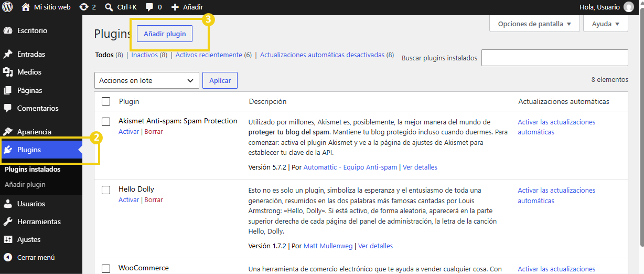View Hello Dolly details via Ver detalles
The image size is (644, 274).
coord(375,246)
